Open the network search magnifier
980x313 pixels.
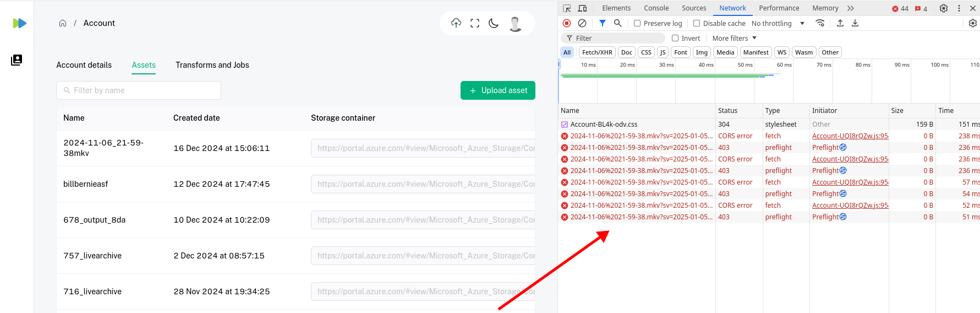click(618, 23)
